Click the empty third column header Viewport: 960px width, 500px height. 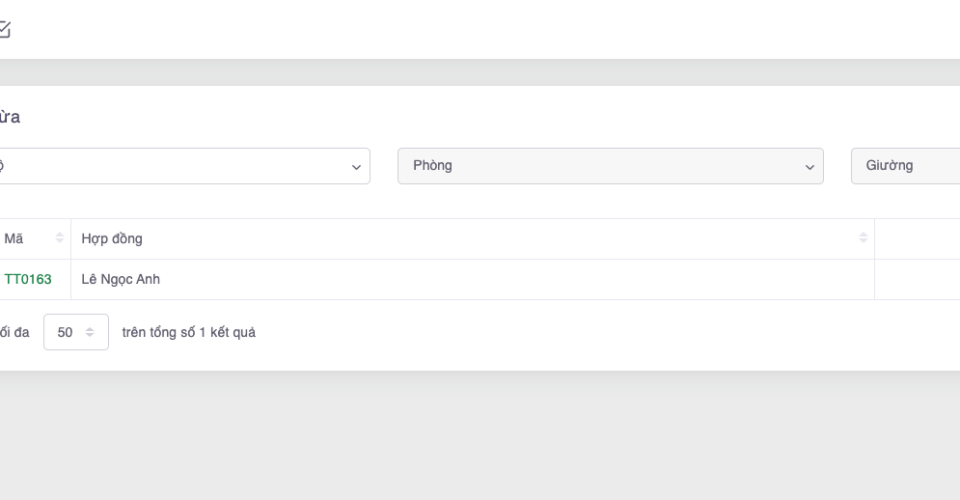[x=917, y=239]
